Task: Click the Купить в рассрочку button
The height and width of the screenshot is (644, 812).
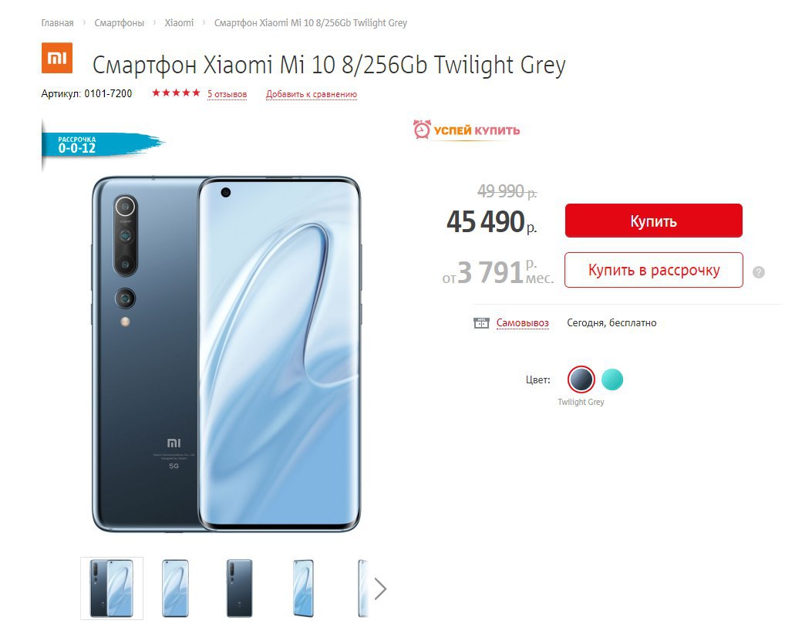Action: point(654,270)
